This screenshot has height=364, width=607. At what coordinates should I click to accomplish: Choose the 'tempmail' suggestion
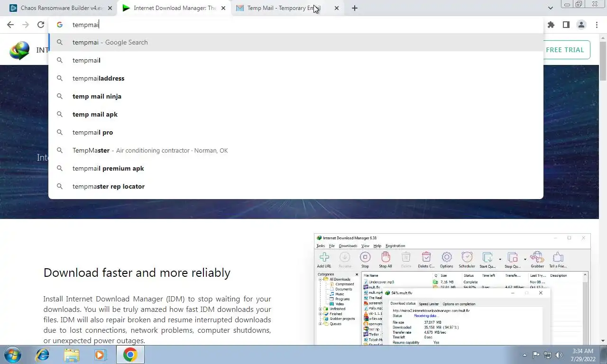pos(296,60)
